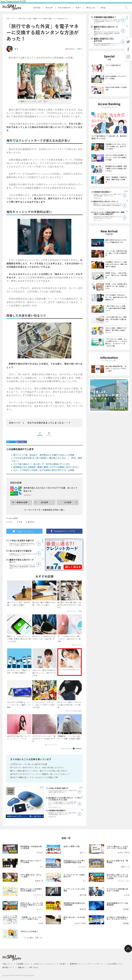Open the ビジネス menu in the top navigation
Image resolution: width=132 pixels, height=980 pixels.
37,7
